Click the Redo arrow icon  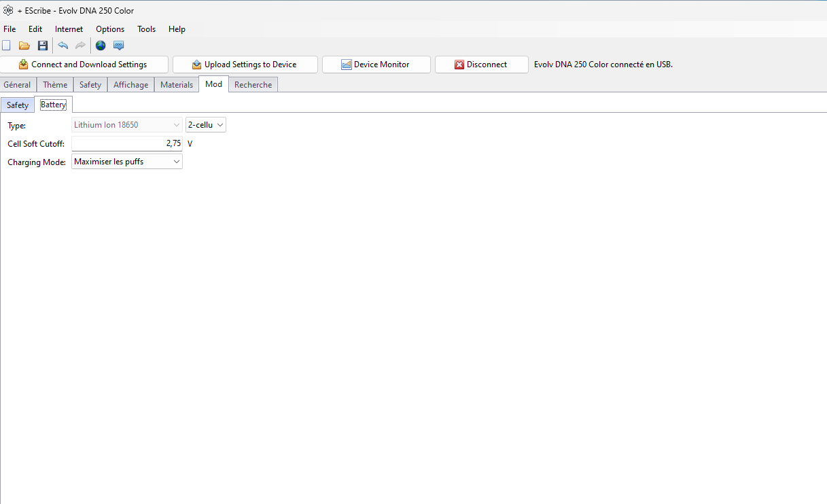[80, 46]
